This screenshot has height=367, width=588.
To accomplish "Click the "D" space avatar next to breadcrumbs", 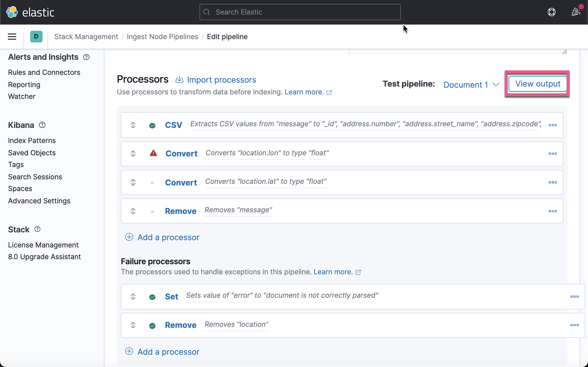I will [x=36, y=37].
